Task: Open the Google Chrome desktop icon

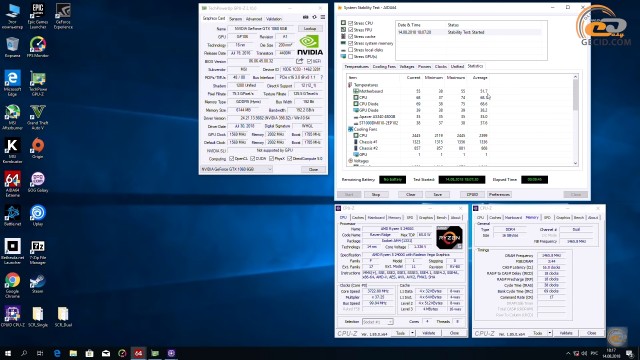Action: [x=12, y=285]
